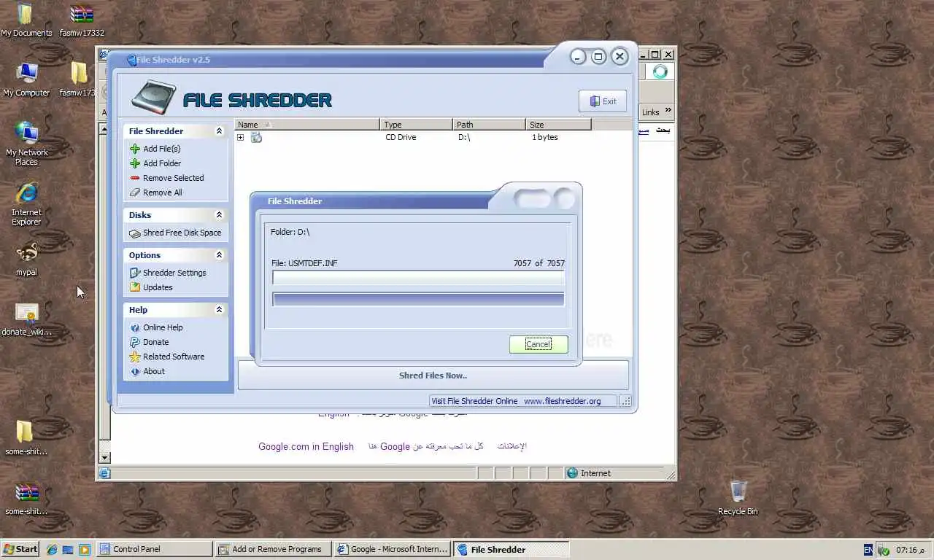Switch to Add or Remove Programs taskbar button
Image resolution: width=934 pixels, height=560 pixels.
(273, 549)
